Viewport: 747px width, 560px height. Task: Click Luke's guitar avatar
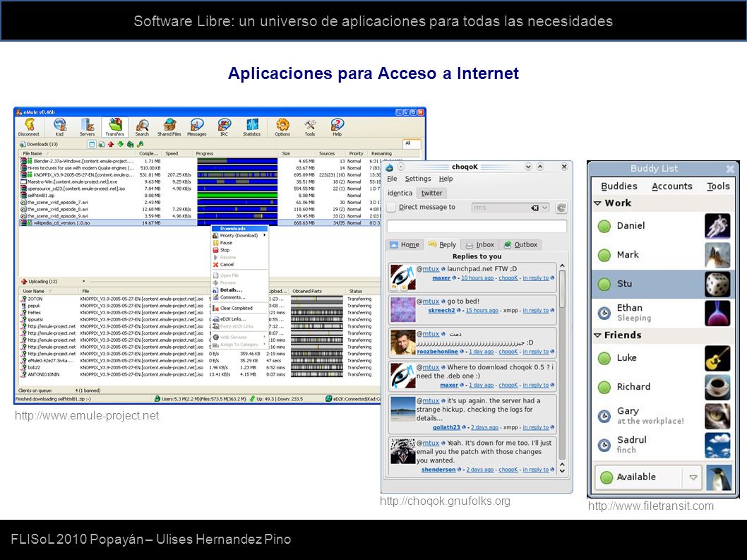pyautogui.click(x=717, y=359)
